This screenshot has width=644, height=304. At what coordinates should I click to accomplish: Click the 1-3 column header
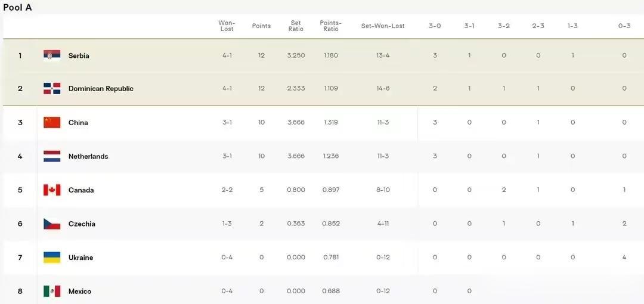(573, 26)
